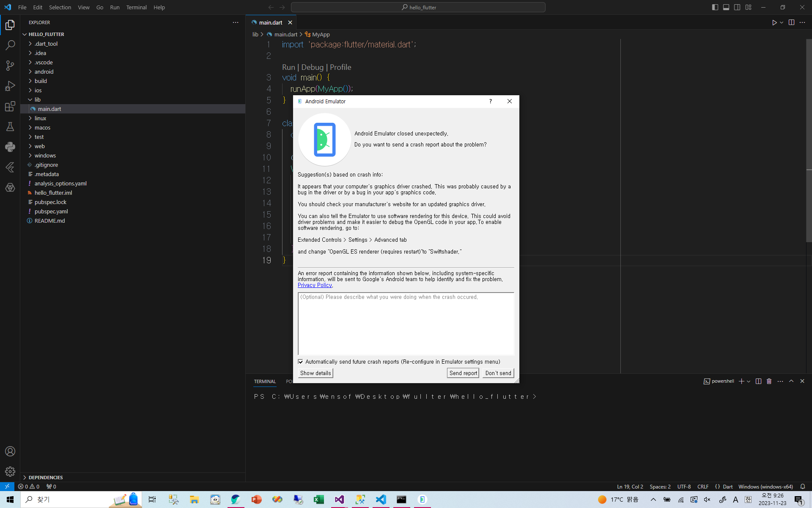Switch to the main.dart editor tab

[271, 22]
